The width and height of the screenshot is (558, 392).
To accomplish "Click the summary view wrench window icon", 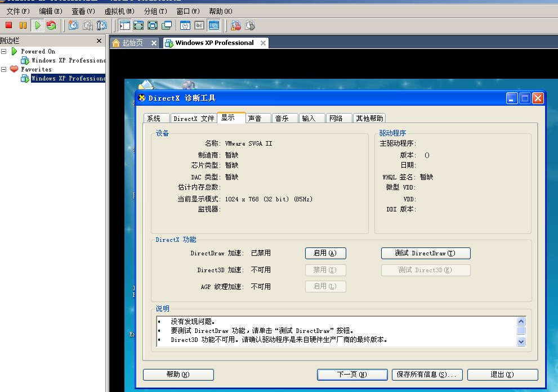I will [x=185, y=25].
